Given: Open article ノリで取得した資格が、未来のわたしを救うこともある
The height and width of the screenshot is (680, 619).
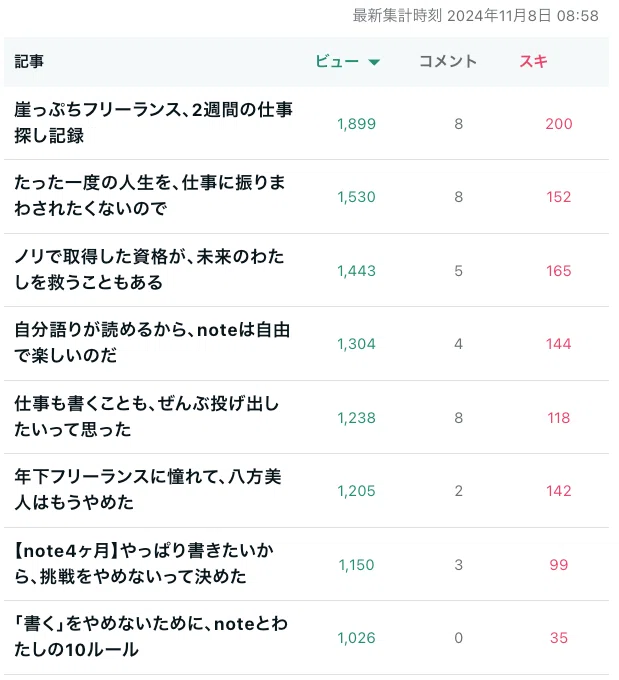Looking at the screenshot, I should [151, 271].
